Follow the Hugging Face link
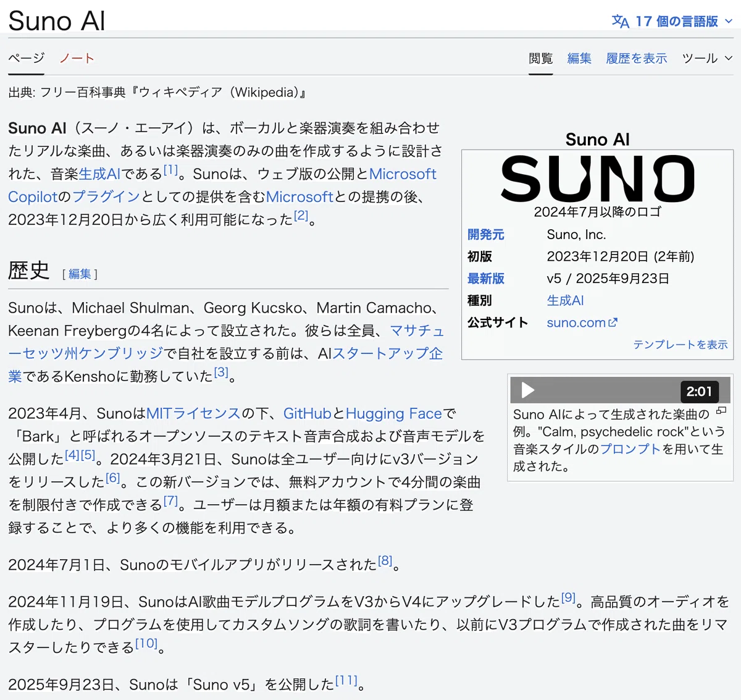 (x=394, y=414)
